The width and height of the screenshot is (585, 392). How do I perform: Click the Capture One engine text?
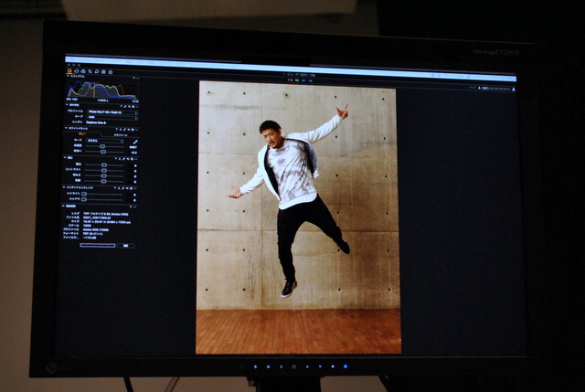[x=96, y=122]
